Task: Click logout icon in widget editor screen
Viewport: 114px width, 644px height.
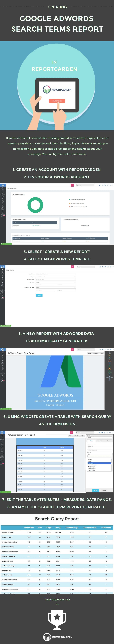Action: pos(113,433)
